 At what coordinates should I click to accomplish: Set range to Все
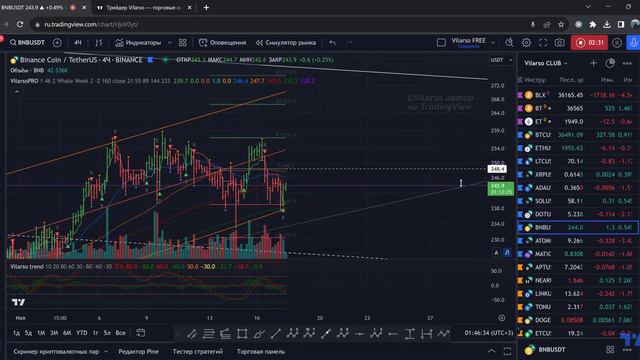120,333
